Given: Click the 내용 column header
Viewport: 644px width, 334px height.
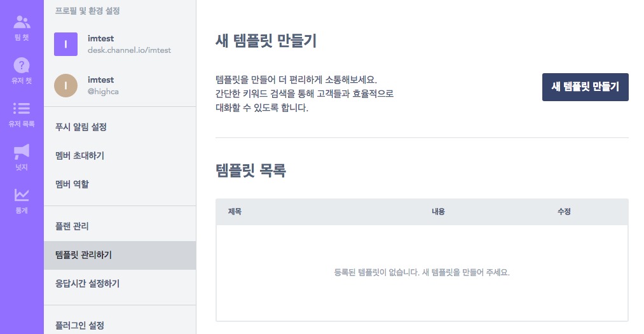Looking at the screenshot, I should [438, 212].
